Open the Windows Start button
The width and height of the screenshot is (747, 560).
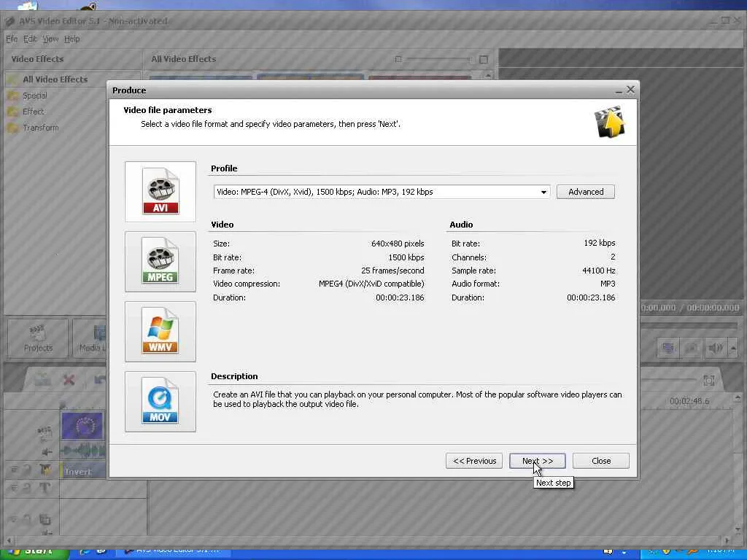point(34,553)
